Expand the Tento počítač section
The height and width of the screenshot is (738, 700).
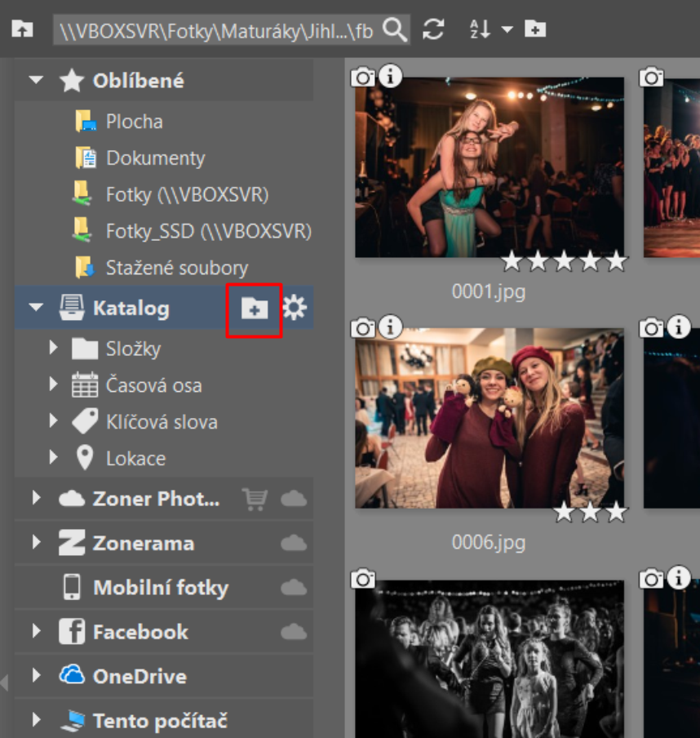[x=36, y=719]
